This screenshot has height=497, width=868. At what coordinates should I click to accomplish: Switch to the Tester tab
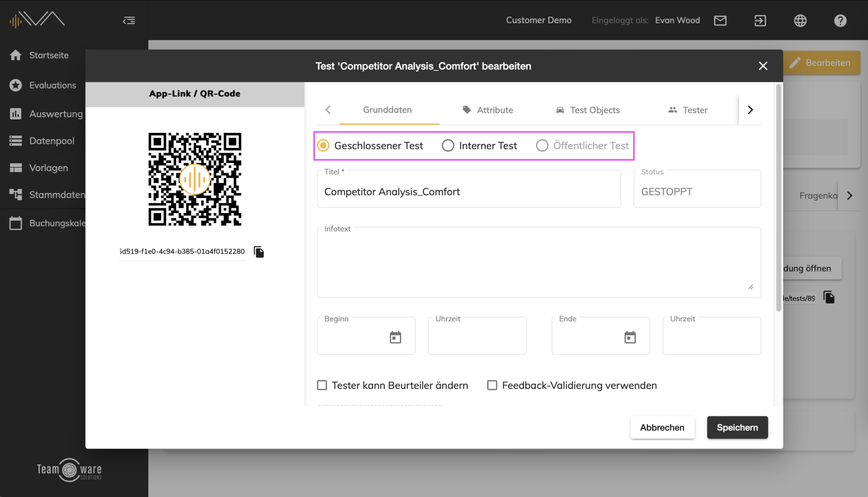pyautogui.click(x=688, y=110)
